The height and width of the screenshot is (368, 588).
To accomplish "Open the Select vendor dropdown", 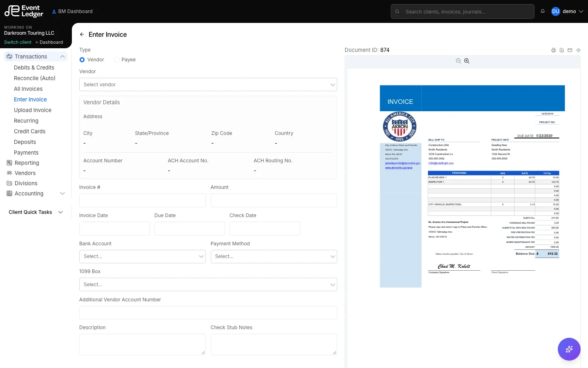I will pos(208,85).
